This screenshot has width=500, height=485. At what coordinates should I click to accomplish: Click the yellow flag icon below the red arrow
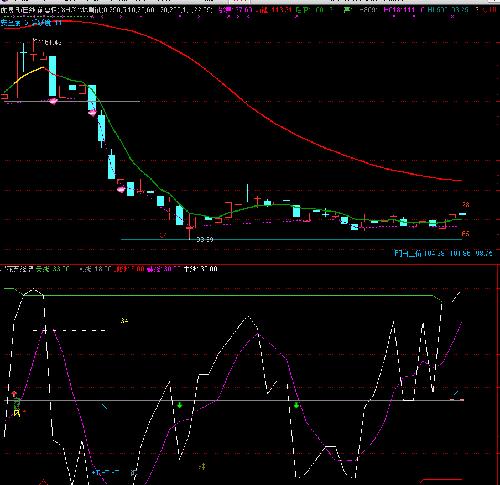(17, 414)
